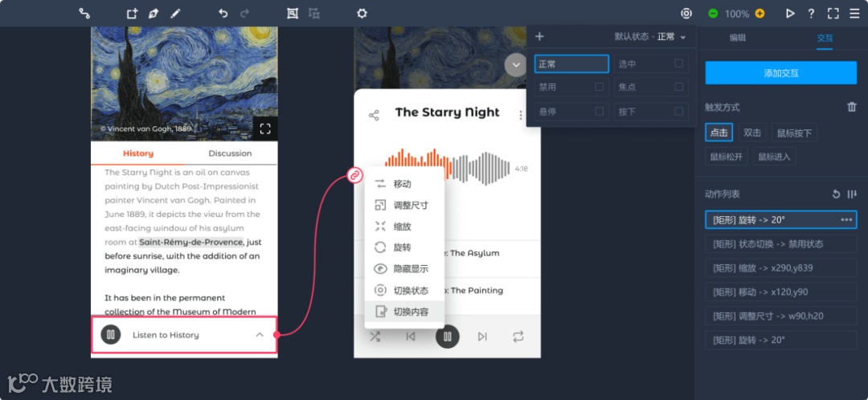Click the undo arrow icon
The image size is (868, 400).
point(223,14)
